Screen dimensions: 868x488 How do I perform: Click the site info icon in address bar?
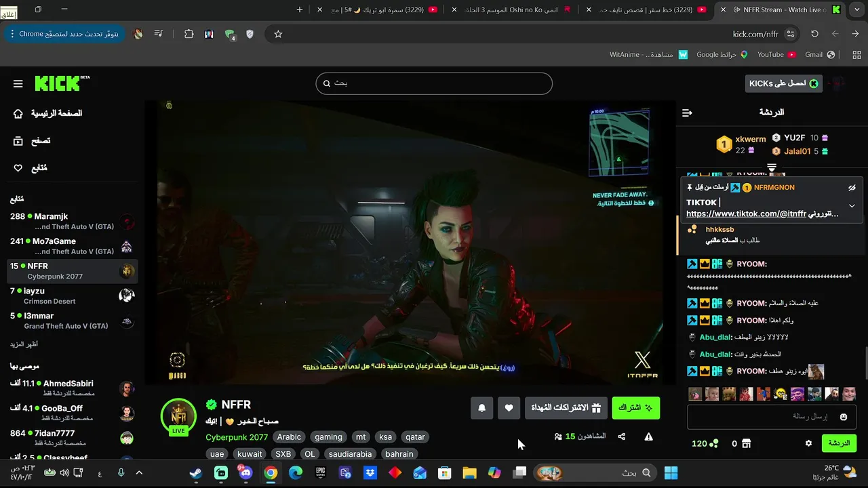(x=790, y=34)
